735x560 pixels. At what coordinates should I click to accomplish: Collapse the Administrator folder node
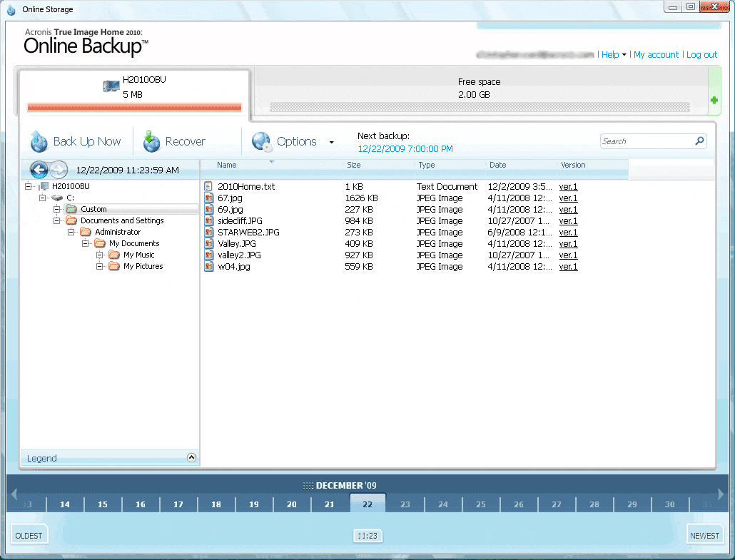click(x=71, y=232)
